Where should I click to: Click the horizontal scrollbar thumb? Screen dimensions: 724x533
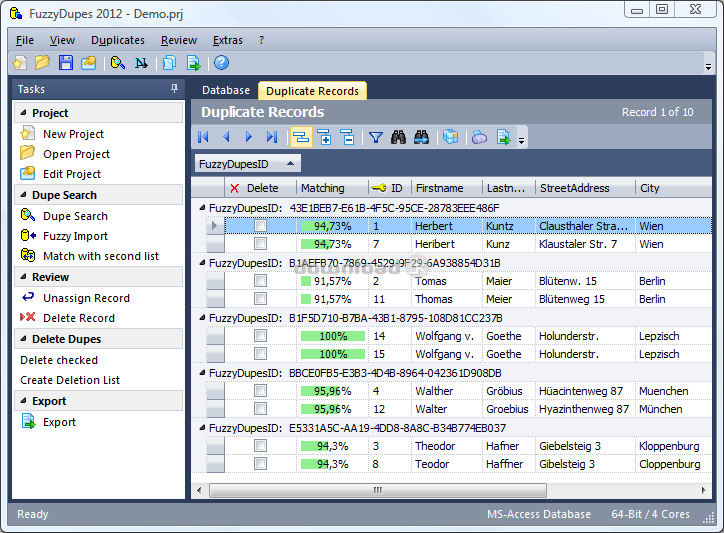point(378,490)
